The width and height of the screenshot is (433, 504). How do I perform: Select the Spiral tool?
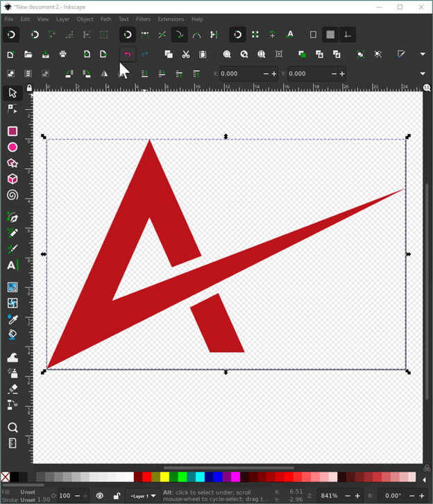(x=12, y=195)
